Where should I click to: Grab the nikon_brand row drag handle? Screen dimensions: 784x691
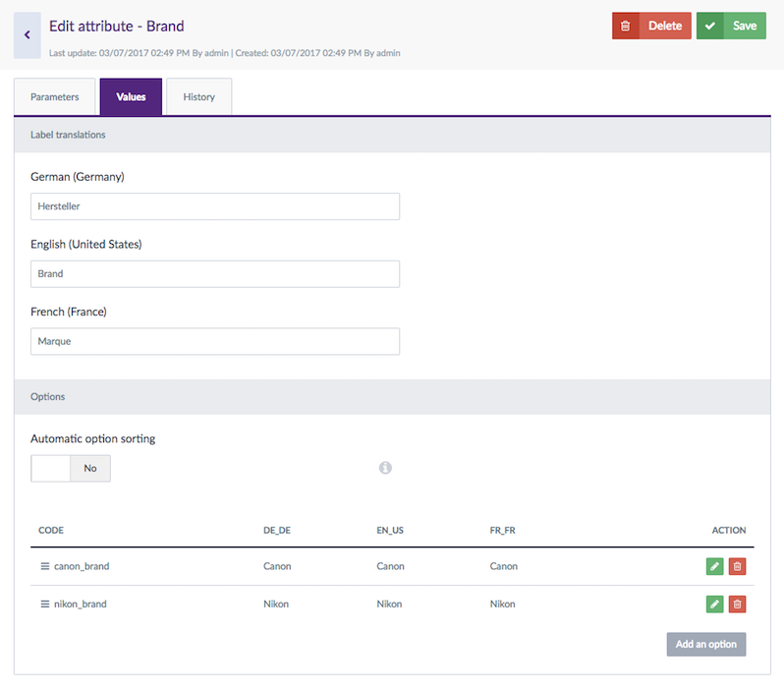click(44, 604)
